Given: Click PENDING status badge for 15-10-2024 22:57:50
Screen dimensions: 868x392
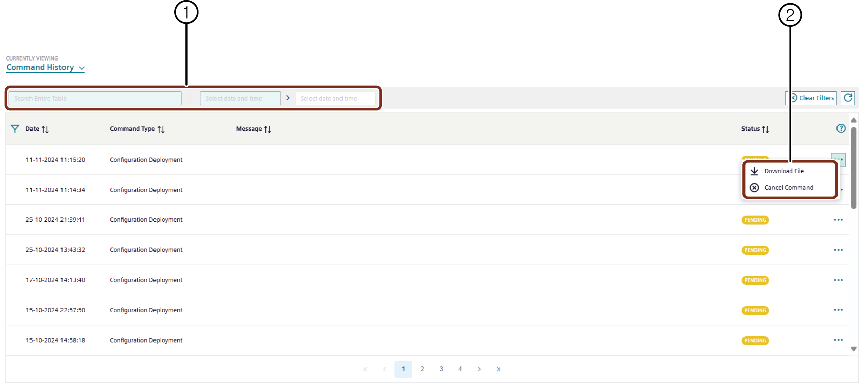Looking at the screenshot, I should pos(755,310).
